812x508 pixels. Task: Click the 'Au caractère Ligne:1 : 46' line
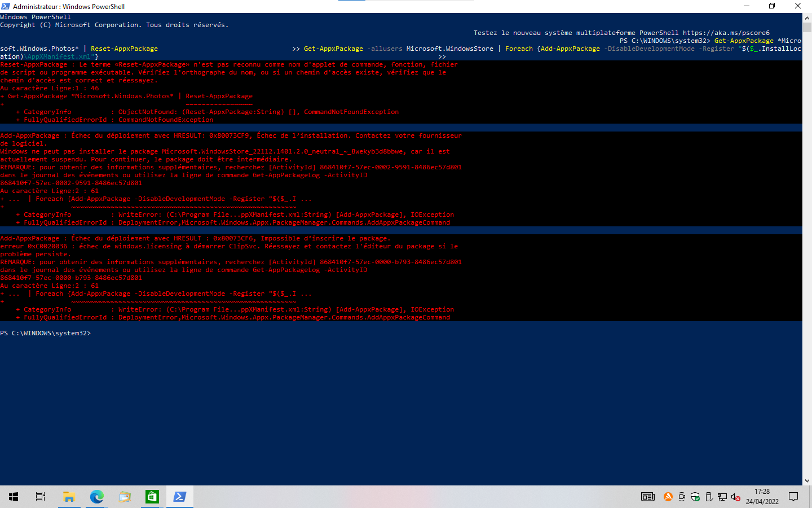[x=50, y=88]
